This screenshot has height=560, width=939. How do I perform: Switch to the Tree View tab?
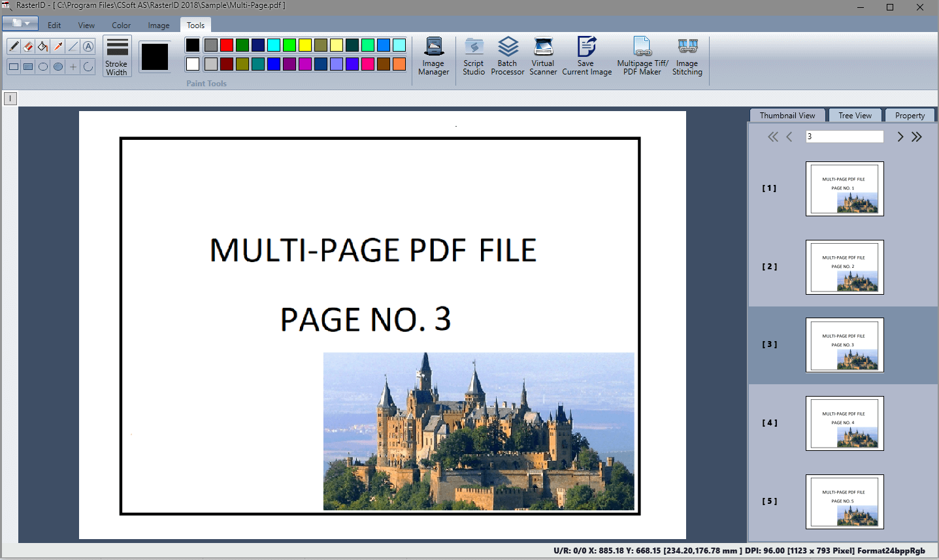click(855, 116)
